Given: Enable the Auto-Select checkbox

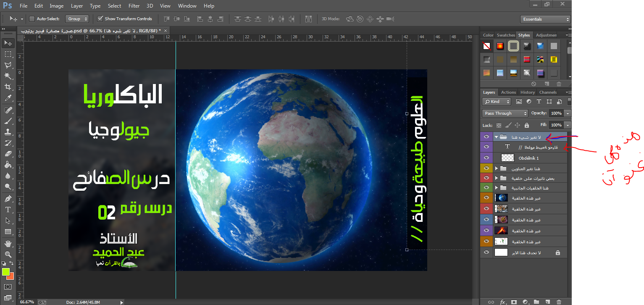Looking at the screenshot, I should 32,19.
